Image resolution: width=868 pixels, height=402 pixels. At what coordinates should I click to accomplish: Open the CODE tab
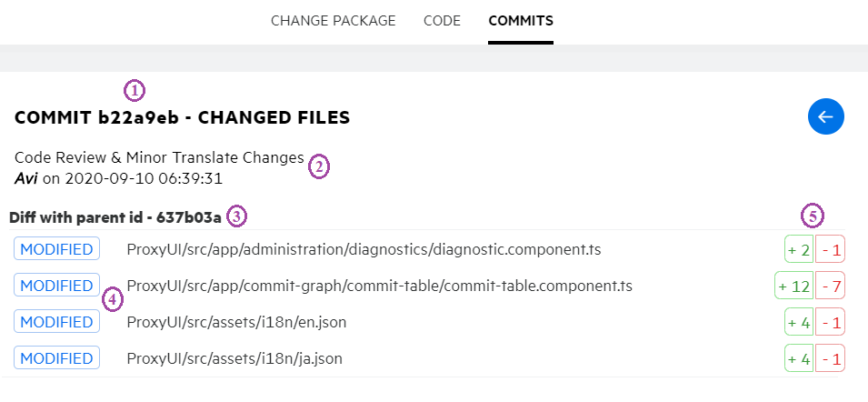coord(442,20)
